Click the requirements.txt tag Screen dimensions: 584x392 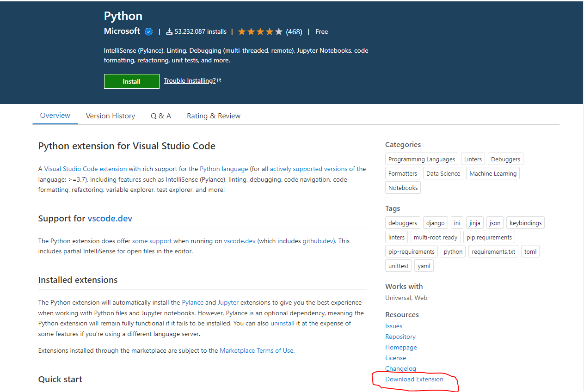tap(493, 251)
